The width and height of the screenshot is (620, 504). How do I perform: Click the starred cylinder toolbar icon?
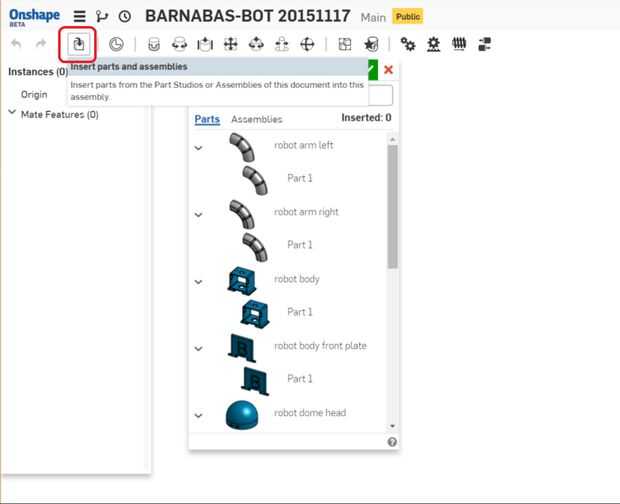(371, 44)
